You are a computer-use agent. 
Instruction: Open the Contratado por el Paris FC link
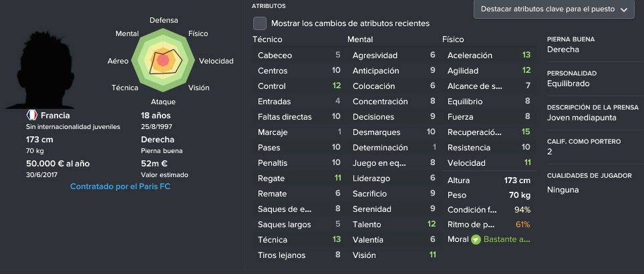pos(120,186)
